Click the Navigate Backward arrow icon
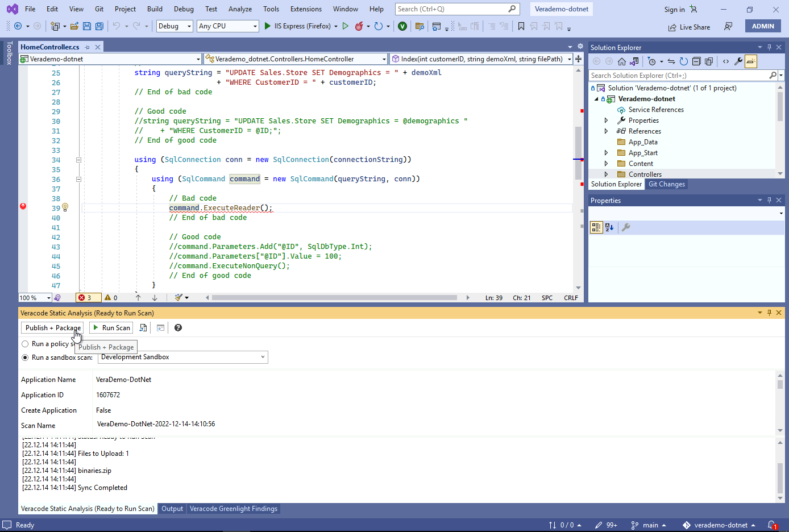789x532 pixels. [x=18, y=26]
